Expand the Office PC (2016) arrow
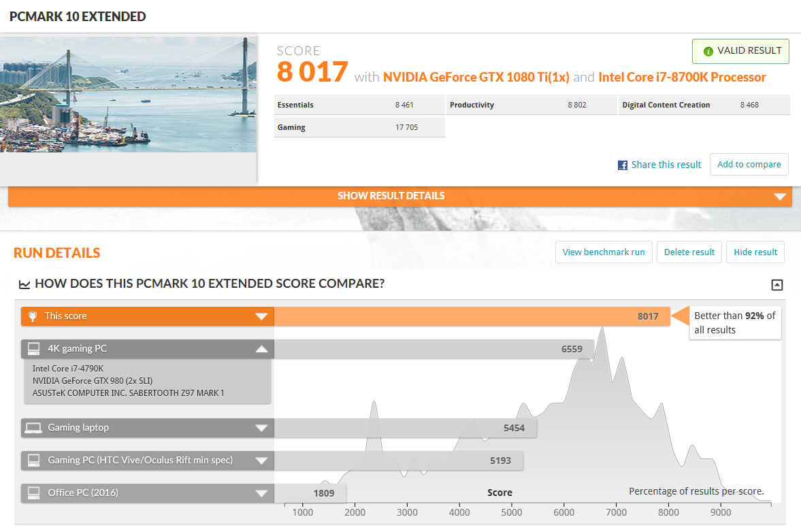801x532 pixels. click(x=261, y=493)
